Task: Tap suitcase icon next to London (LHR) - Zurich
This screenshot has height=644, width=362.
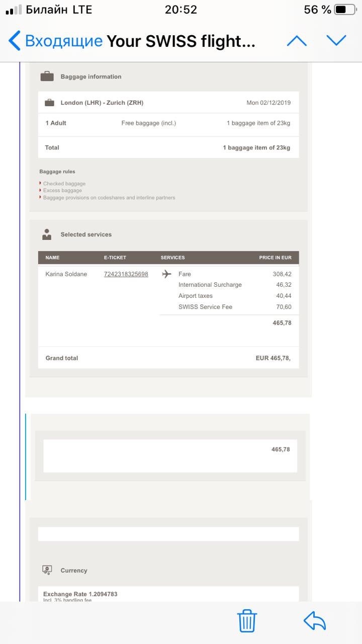Action: pyautogui.click(x=49, y=103)
